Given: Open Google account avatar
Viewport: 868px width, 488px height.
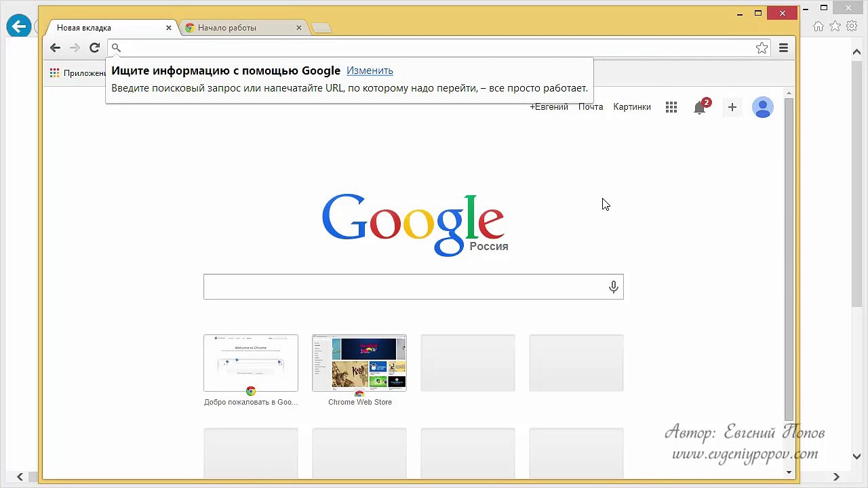Looking at the screenshot, I should pyautogui.click(x=763, y=107).
